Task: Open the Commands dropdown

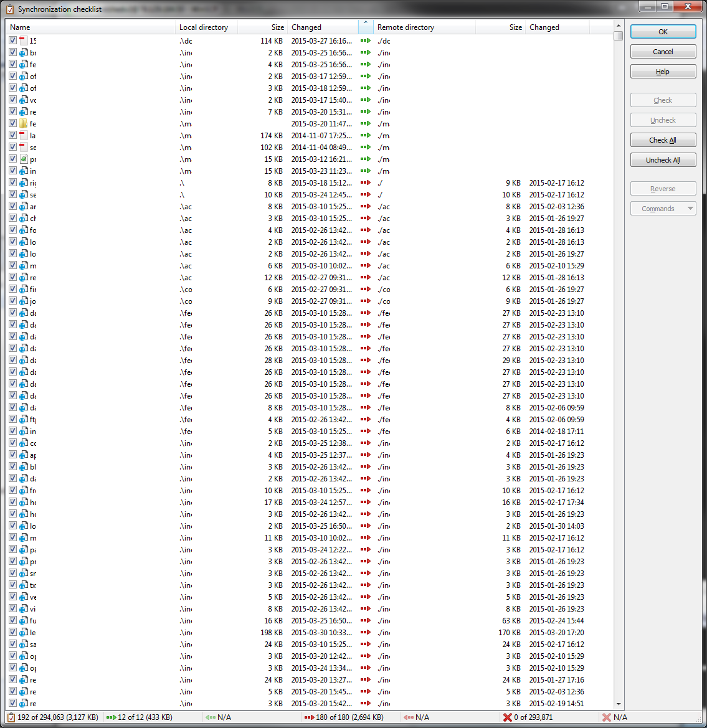Action: point(663,208)
